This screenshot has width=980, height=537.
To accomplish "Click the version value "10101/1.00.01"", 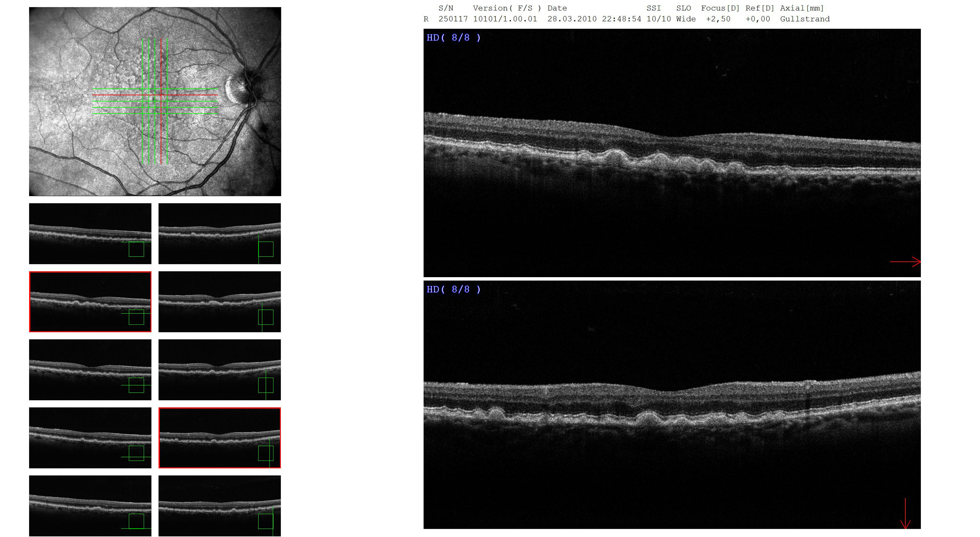I will click(505, 19).
